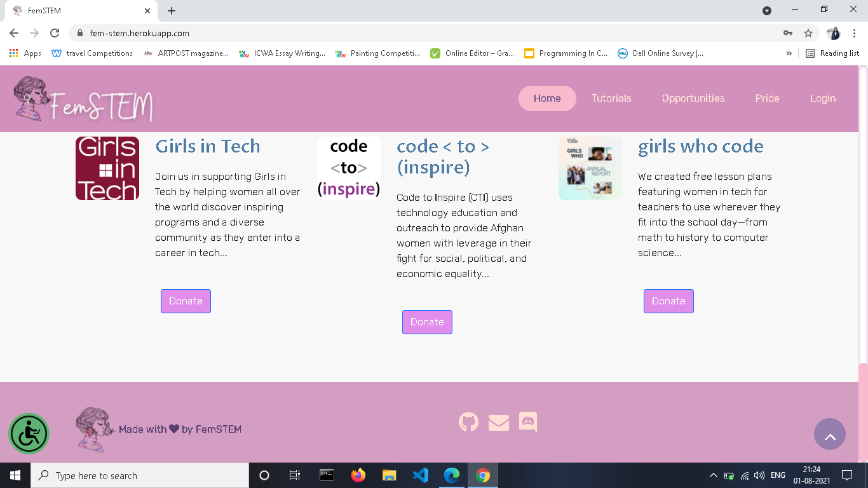The height and width of the screenshot is (488, 868).
Task: Click the email envelope icon in the footer
Action: [499, 423]
